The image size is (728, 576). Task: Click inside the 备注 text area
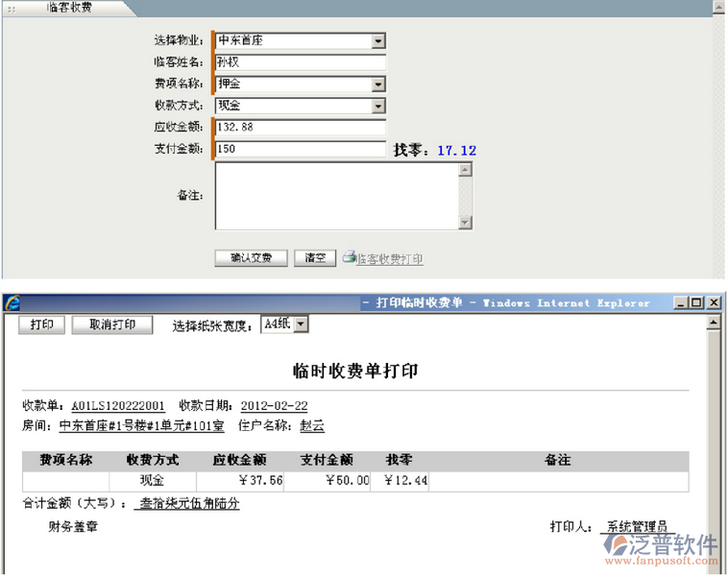pos(335,196)
